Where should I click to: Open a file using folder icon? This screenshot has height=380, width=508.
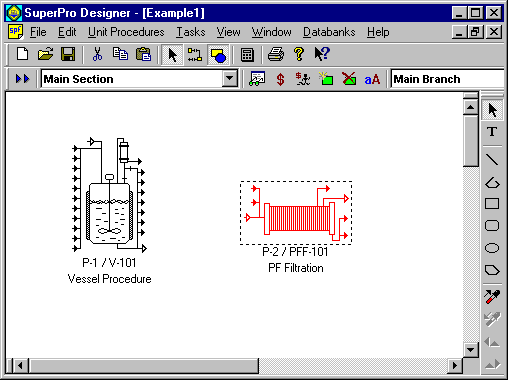click(45, 54)
